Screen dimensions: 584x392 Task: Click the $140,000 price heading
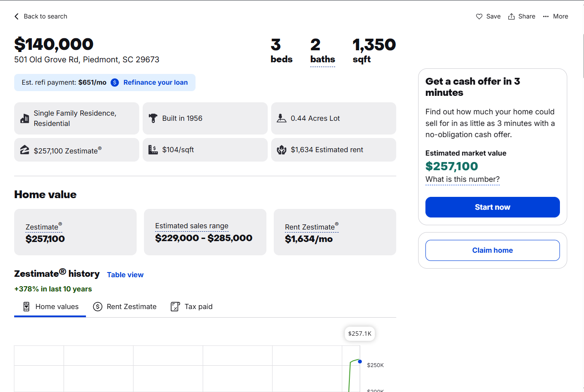tap(54, 44)
